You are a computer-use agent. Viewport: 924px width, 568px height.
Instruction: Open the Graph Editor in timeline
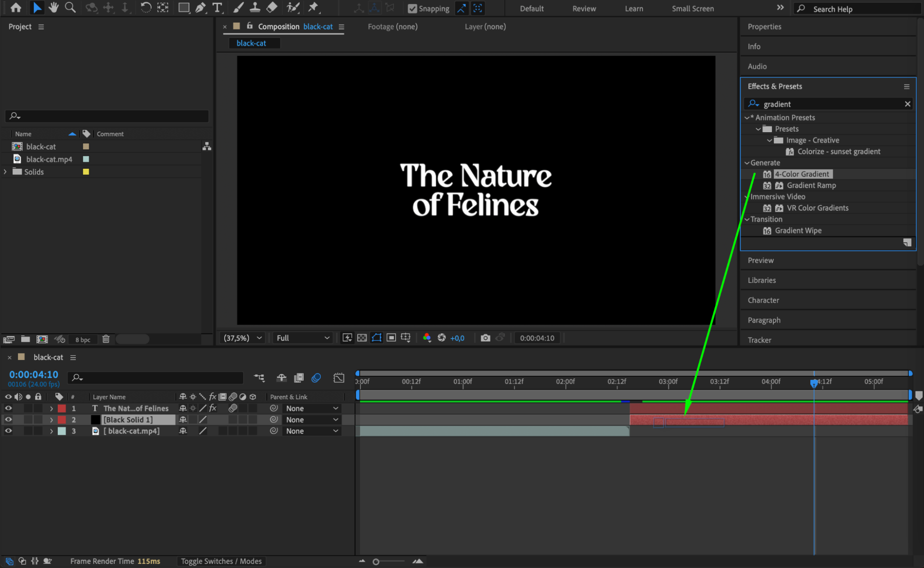click(339, 378)
